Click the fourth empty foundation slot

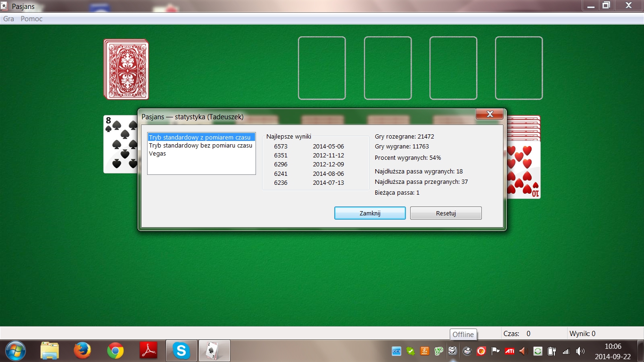tap(519, 68)
